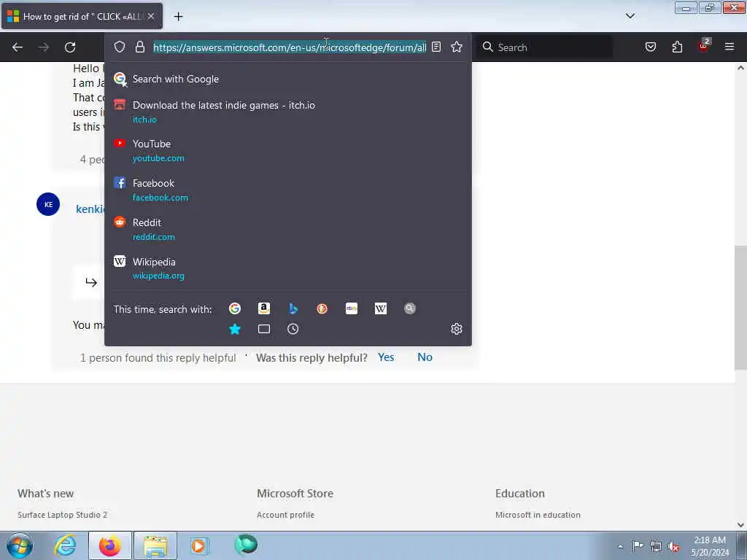Image resolution: width=747 pixels, height=560 pixels.
Task: Search this time with Bing icon
Action: point(293,308)
